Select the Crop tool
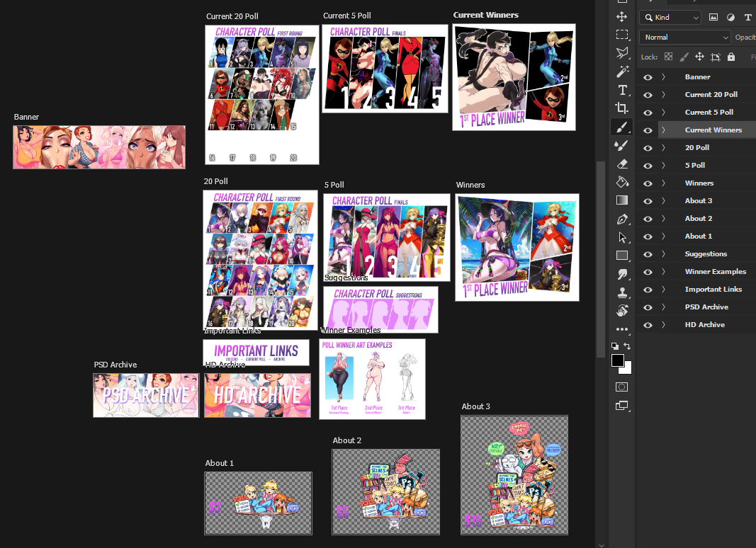 click(x=622, y=108)
